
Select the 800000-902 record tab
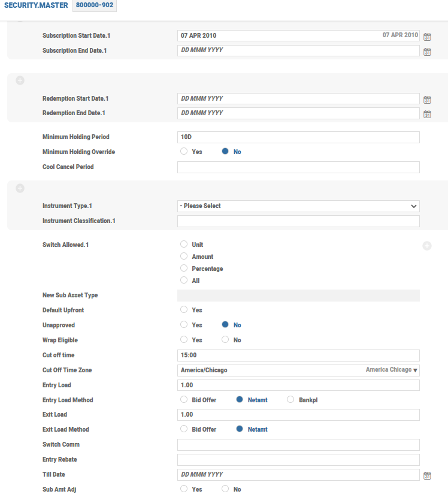click(94, 6)
